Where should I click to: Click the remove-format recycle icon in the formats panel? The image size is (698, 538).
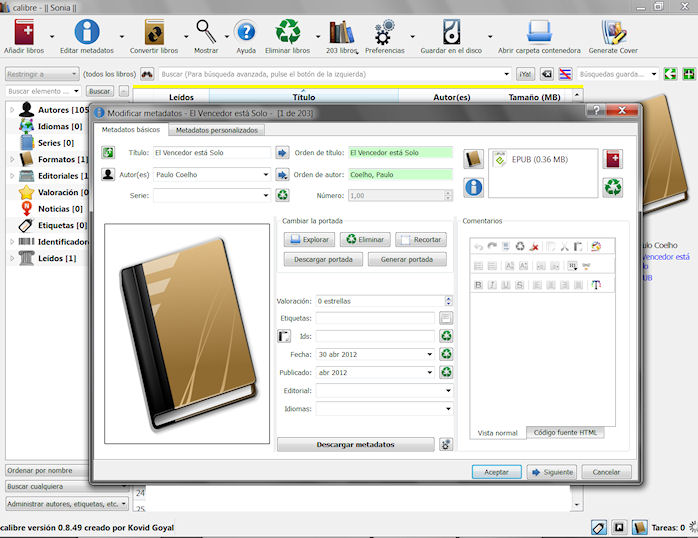612,186
